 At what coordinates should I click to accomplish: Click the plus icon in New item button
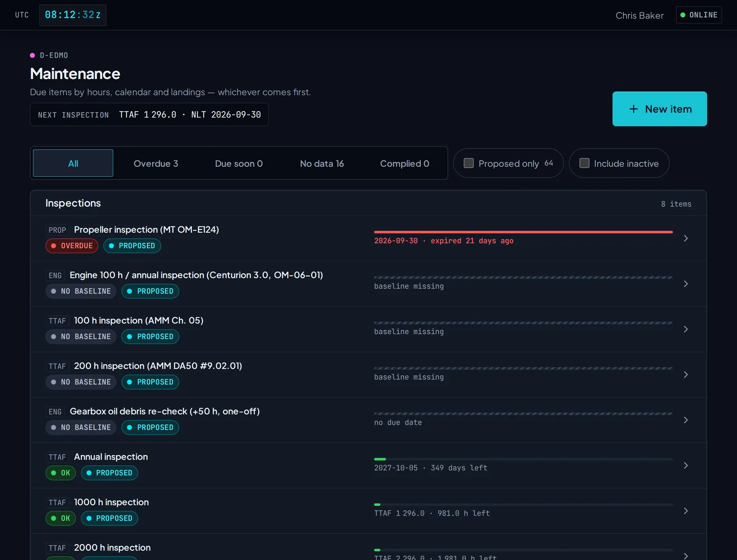coord(633,109)
